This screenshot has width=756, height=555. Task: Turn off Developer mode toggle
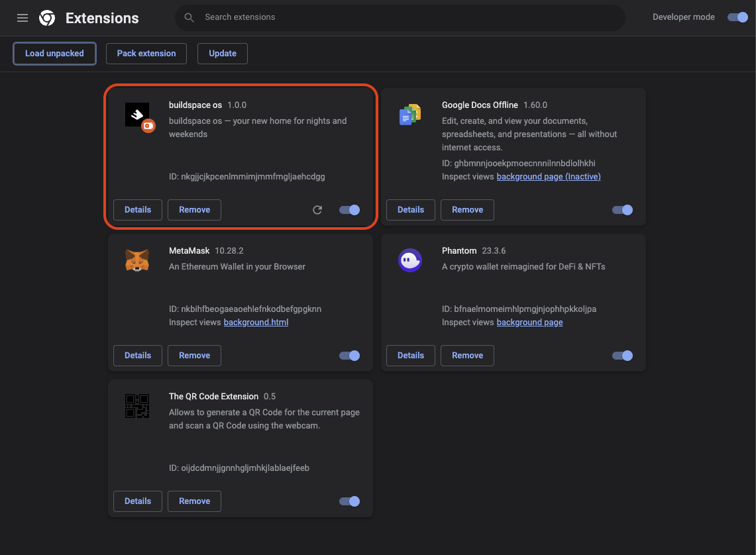[737, 17]
